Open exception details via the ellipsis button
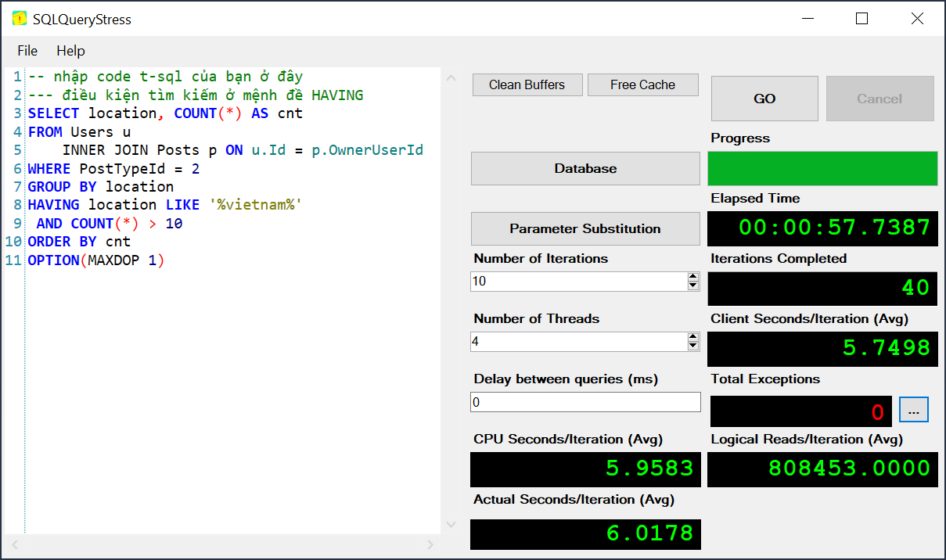Viewport: 946px width, 560px height. pyautogui.click(x=913, y=409)
